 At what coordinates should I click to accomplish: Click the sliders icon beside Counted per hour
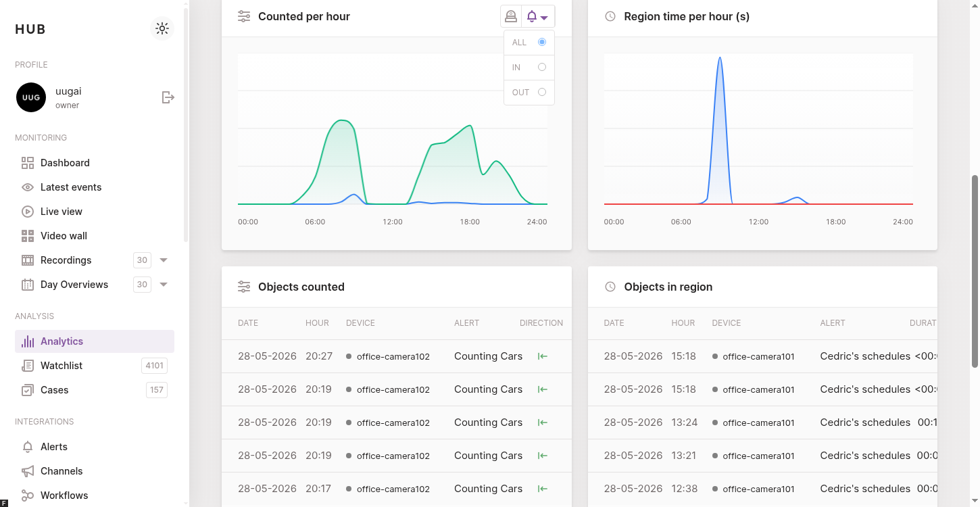[x=244, y=16]
